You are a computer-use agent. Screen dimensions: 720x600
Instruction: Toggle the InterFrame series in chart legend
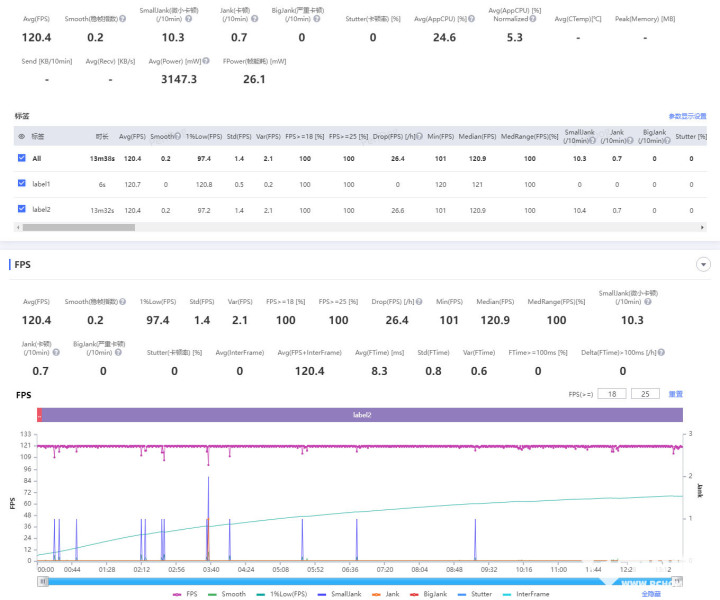[x=528, y=593]
